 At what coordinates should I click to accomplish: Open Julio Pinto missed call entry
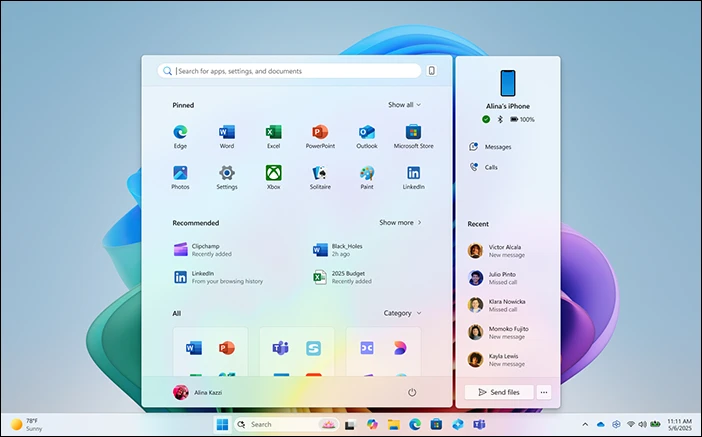coord(492,278)
